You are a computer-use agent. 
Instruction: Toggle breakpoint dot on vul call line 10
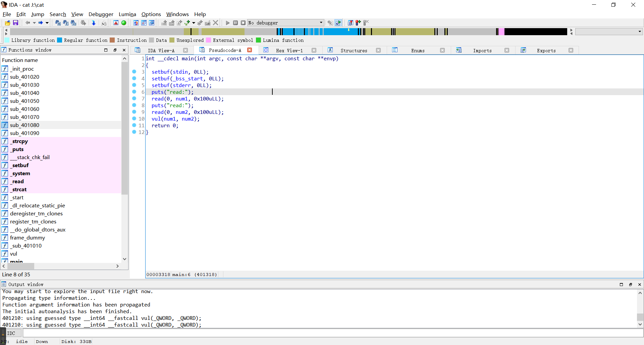coord(134,119)
